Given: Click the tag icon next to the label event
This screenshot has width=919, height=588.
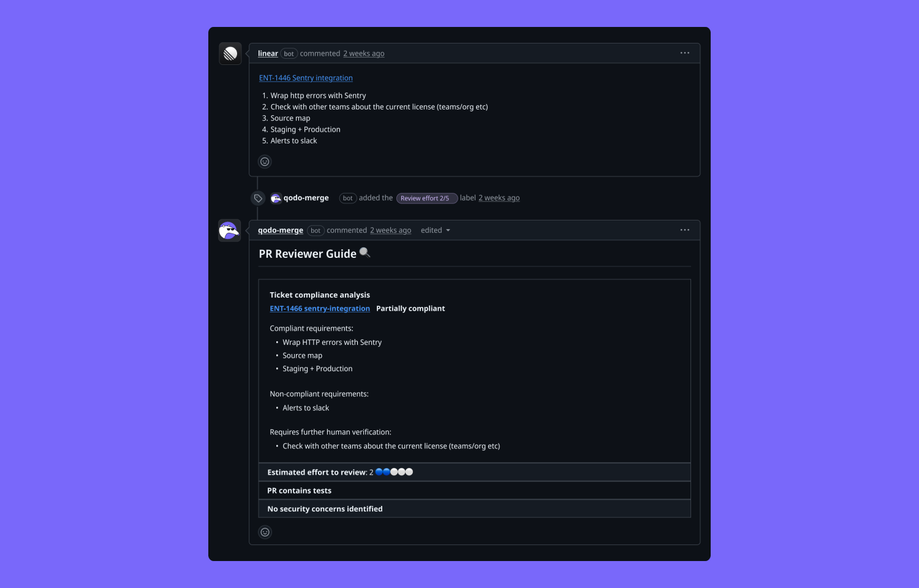Looking at the screenshot, I should (258, 197).
